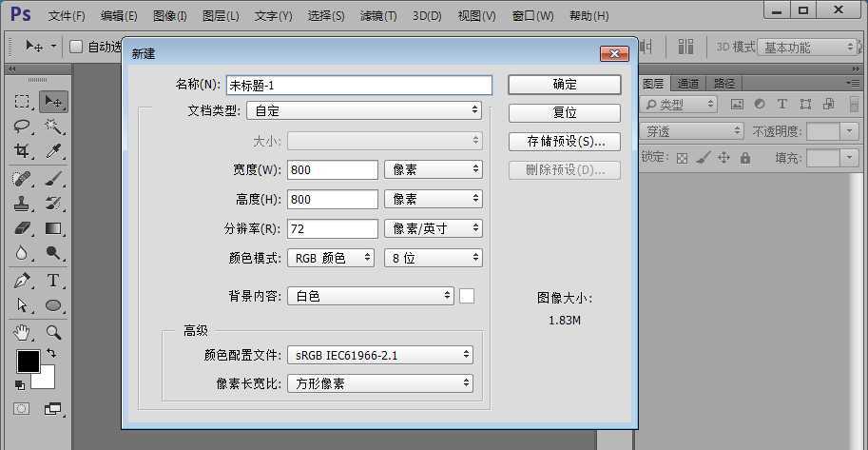Switch to the 通道 tab
Viewport: 868px width, 450px height.
pyautogui.click(x=688, y=84)
